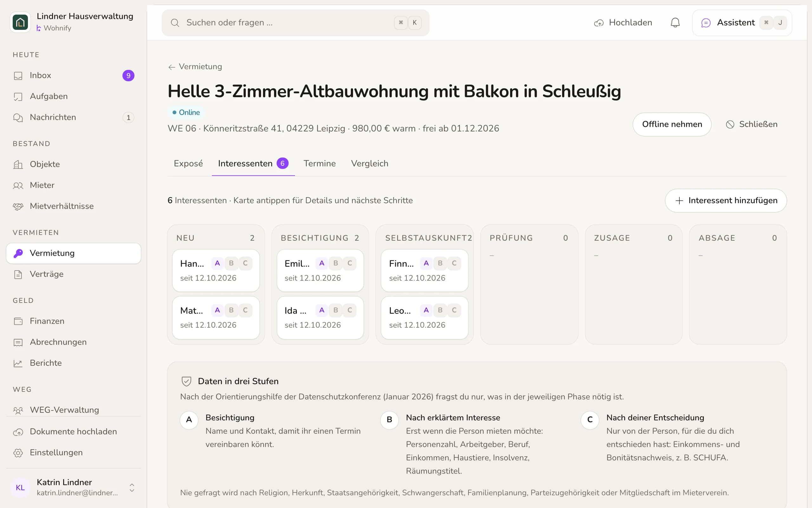Open Nachrichten in the sidebar
Viewport: 812px width, 508px height.
tap(74, 117)
